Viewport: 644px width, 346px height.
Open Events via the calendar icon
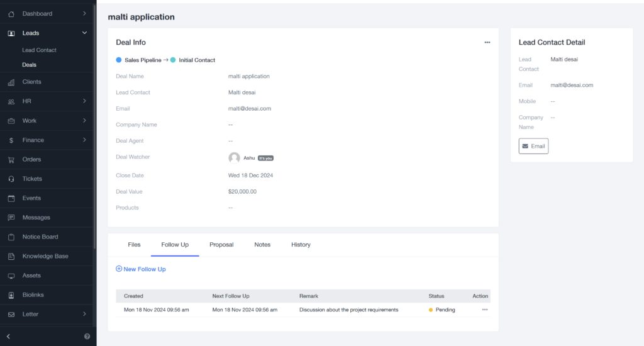point(11,198)
